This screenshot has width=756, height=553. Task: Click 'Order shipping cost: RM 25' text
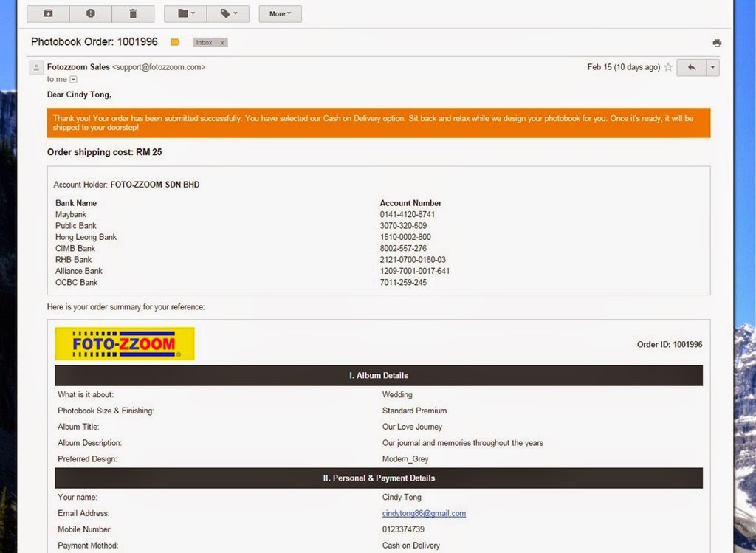point(105,152)
